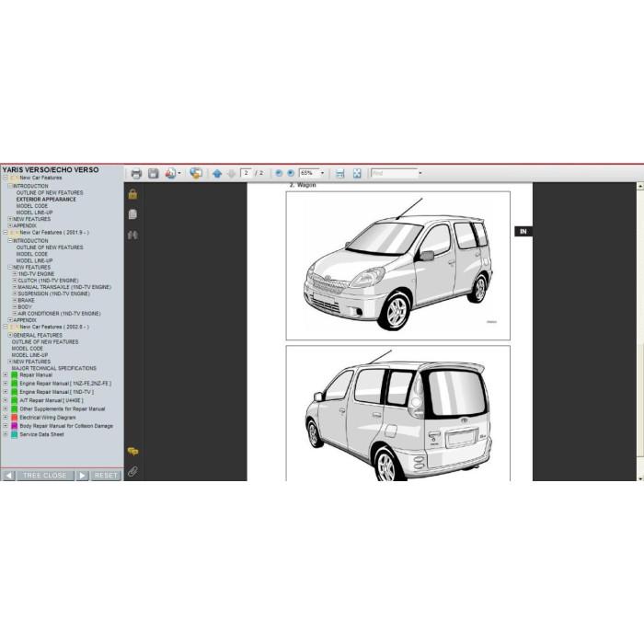The height and width of the screenshot is (644, 644).
Task: Expand the BRAKE node
Action: 15,300
